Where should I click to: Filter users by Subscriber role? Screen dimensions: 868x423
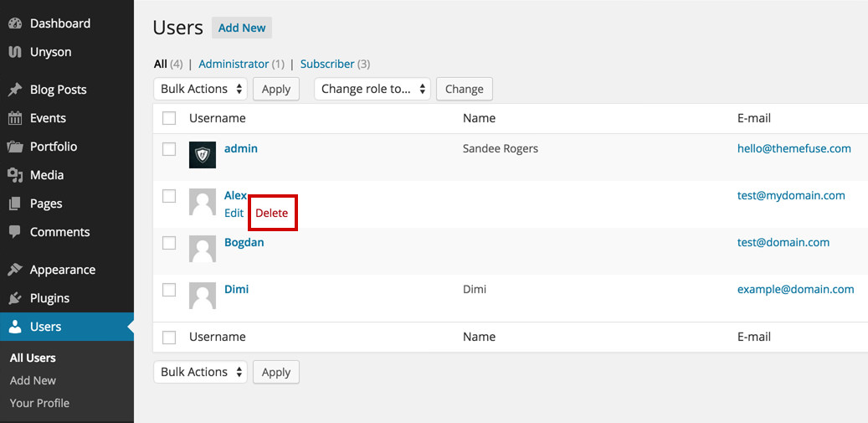[327, 64]
